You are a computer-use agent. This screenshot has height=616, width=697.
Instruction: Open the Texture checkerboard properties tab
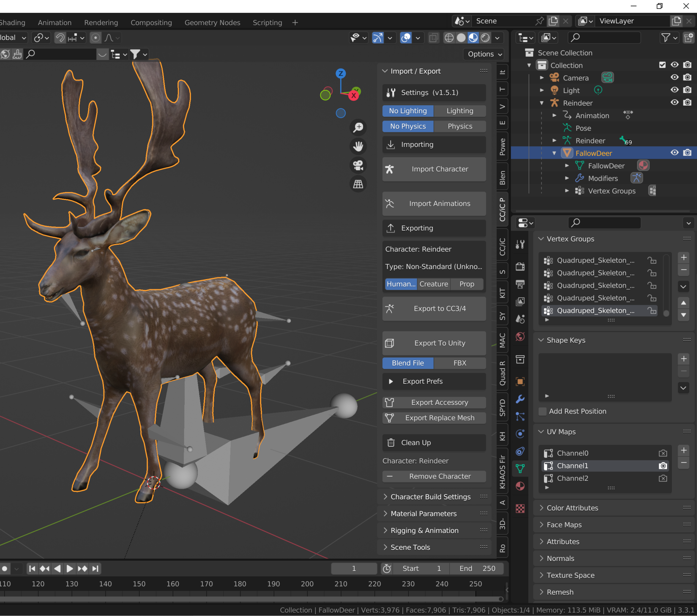click(x=520, y=508)
